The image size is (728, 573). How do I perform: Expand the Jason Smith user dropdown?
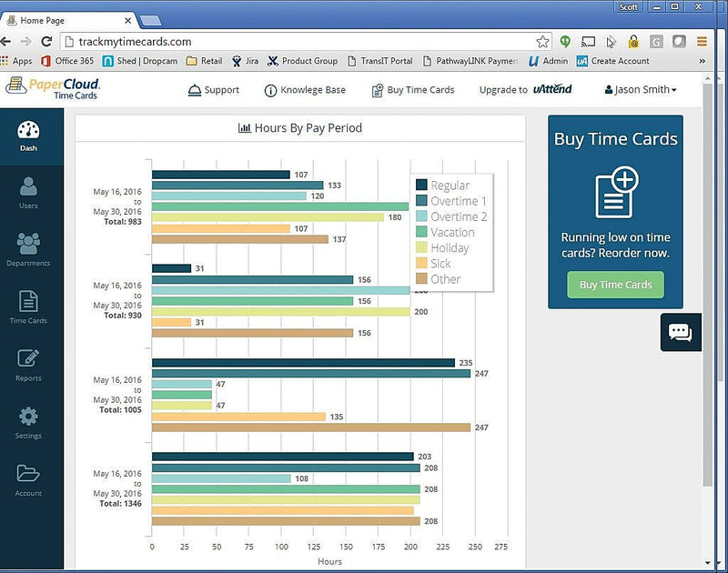641,89
